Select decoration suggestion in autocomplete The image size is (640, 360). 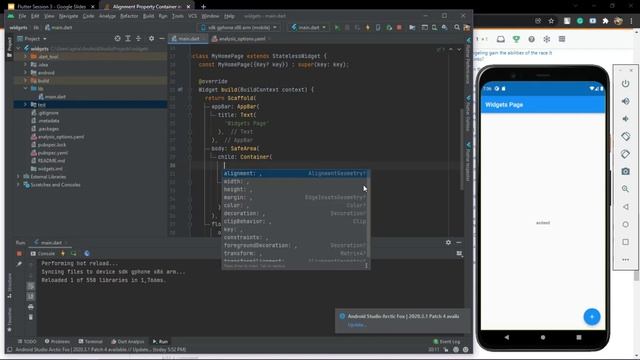(x=296, y=213)
